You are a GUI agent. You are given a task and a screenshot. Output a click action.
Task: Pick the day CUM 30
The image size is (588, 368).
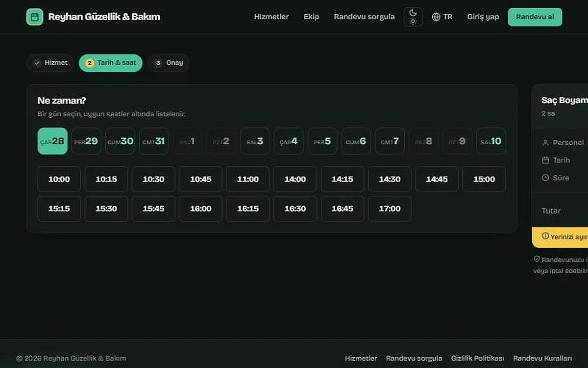click(x=120, y=141)
